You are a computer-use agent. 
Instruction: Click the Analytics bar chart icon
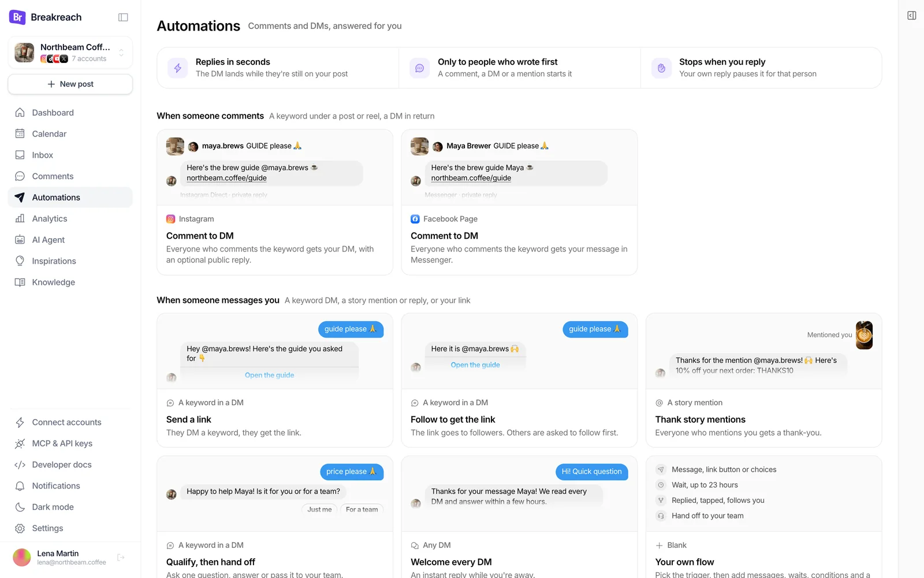click(20, 218)
